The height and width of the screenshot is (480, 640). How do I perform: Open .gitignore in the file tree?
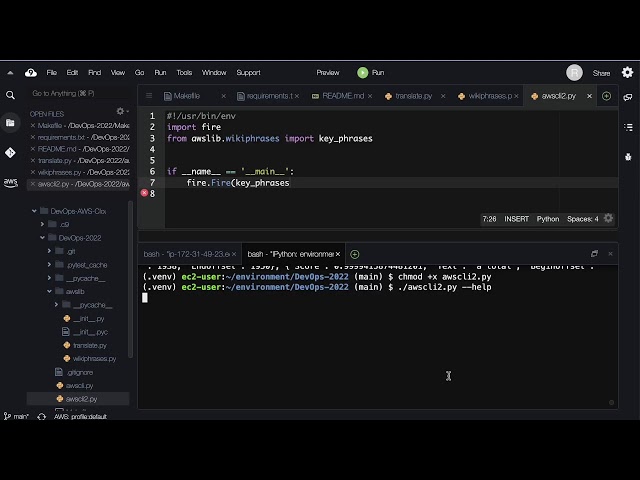pyautogui.click(x=80, y=372)
